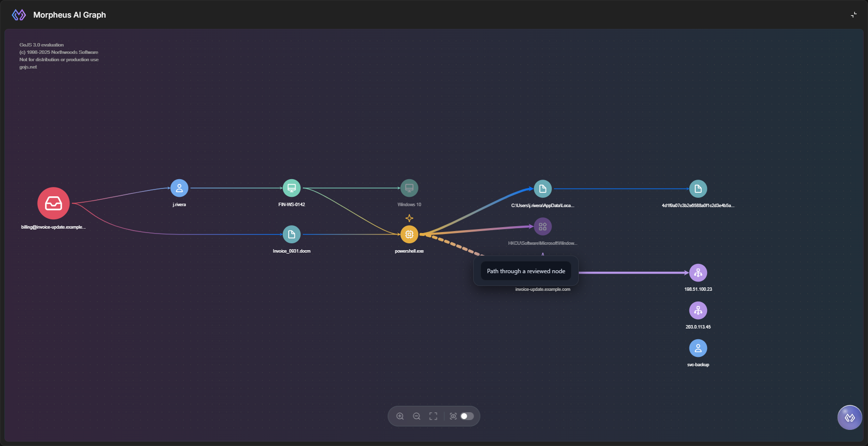
Task: Click the Morpheus AI Graph title
Action: coord(69,15)
